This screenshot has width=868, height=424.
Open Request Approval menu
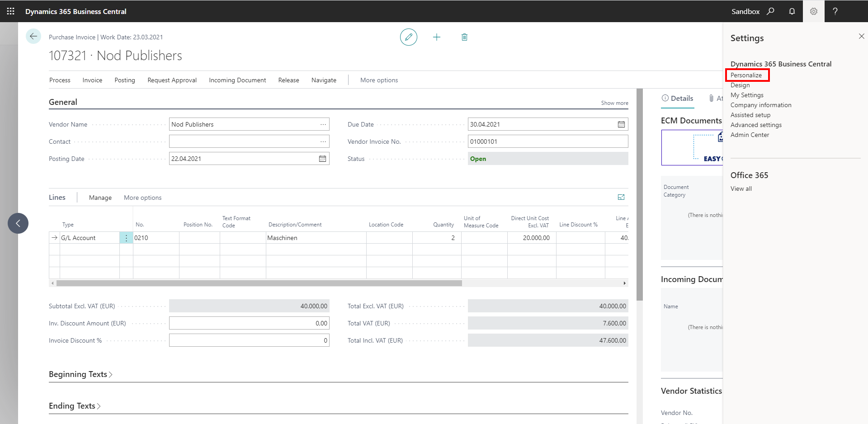[x=172, y=80]
